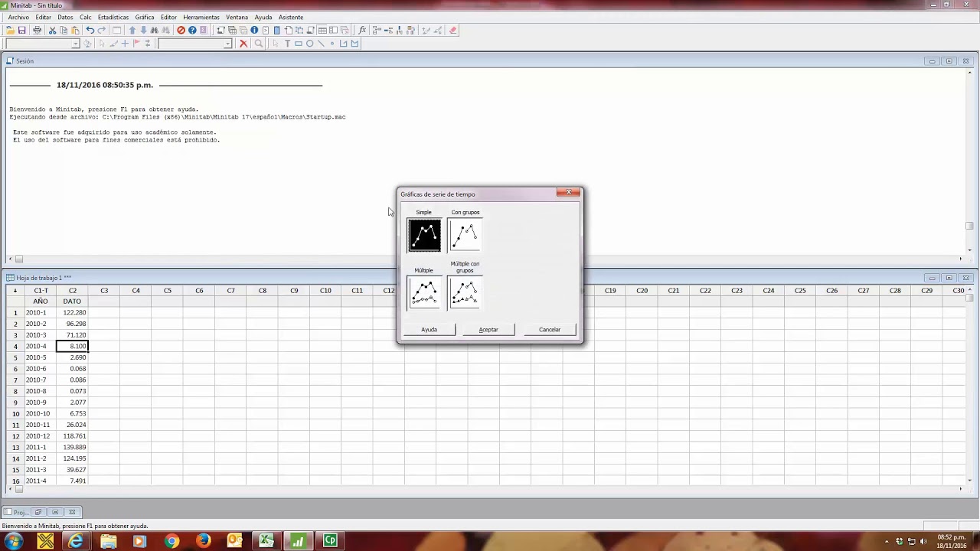Viewport: 980px width, 551px height.
Task: Open the first toolbar combo box dropdown
Action: [75, 44]
